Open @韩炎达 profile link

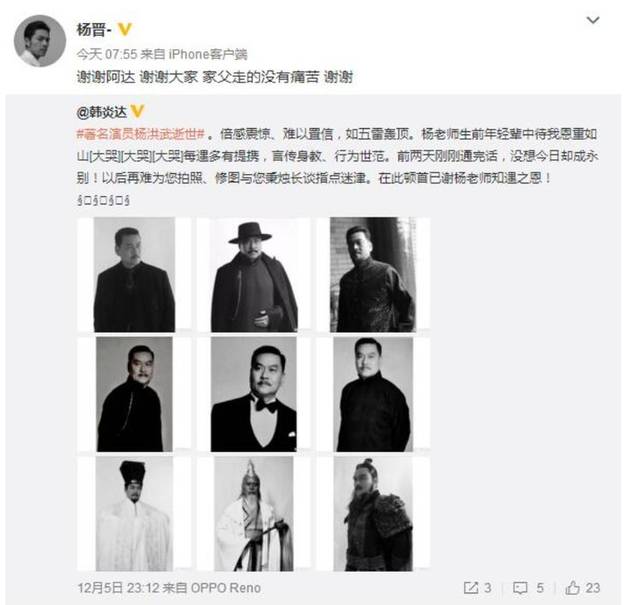(102, 112)
